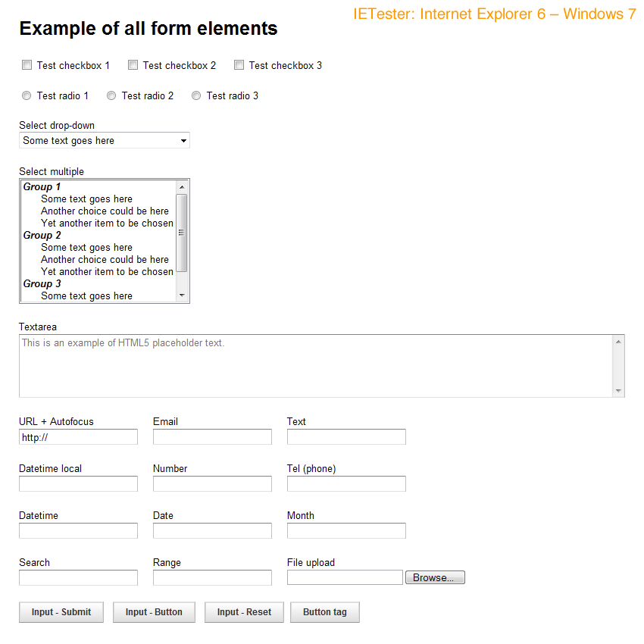Click the multi-select list scroll up arrow
644x644 pixels.
click(182, 186)
